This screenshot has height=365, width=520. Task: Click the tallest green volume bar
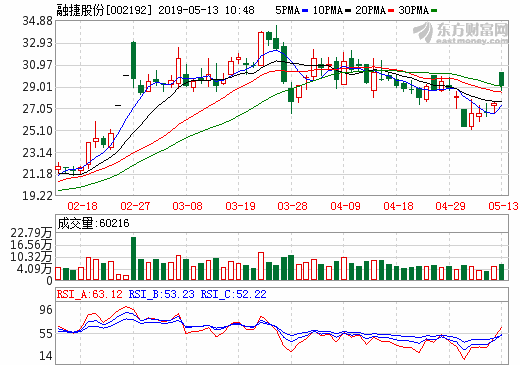[134, 258]
